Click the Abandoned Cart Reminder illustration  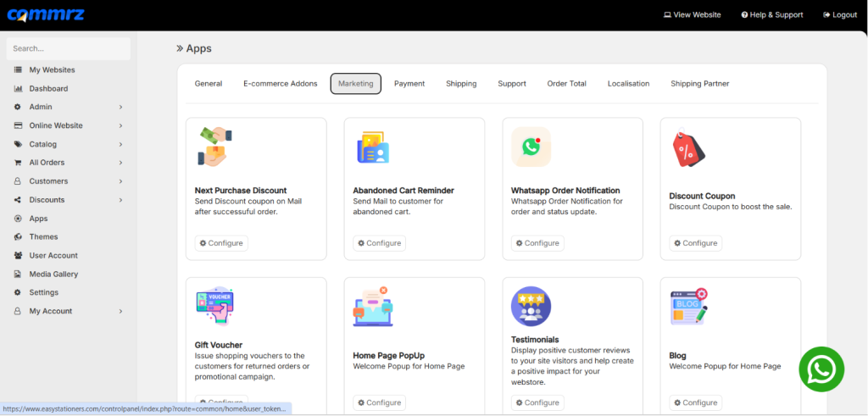pos(373,147)
